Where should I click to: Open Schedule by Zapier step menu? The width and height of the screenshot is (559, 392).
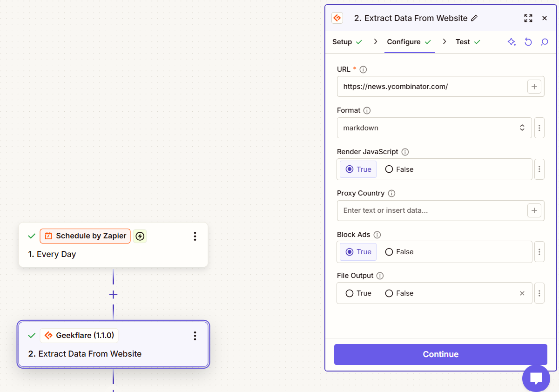click(x=195, y=236)
